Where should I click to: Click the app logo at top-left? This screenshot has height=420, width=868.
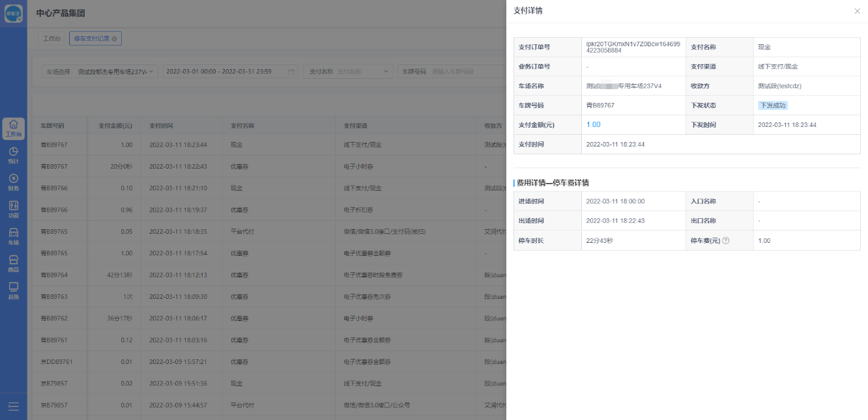coord(14,14)
